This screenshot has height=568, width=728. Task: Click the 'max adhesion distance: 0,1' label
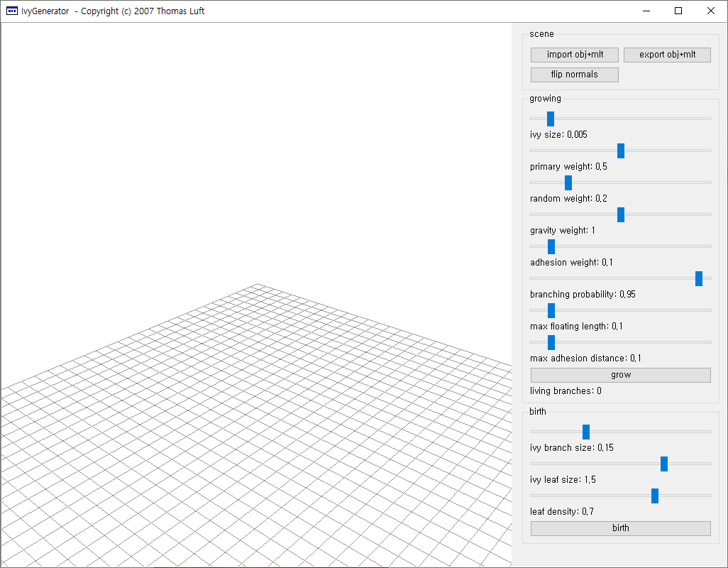coord(585,359)
